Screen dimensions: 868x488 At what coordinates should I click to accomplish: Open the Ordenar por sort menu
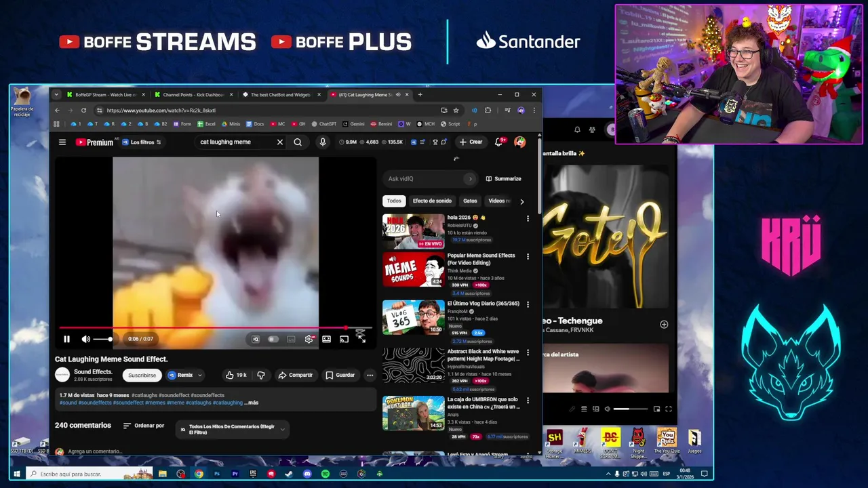click(144, 426)
